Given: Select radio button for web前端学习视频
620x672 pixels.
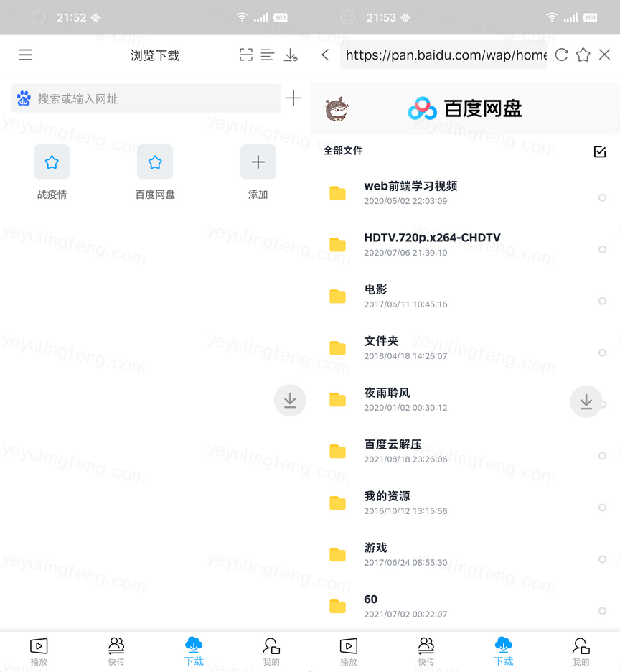Looking at the screenshot, I should click(x=603, y=197).
